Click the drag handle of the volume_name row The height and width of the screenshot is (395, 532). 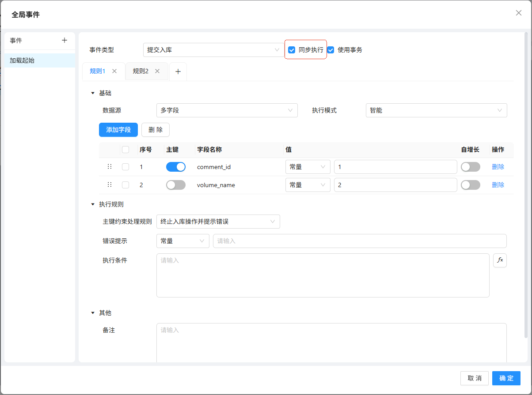point(110,185)
